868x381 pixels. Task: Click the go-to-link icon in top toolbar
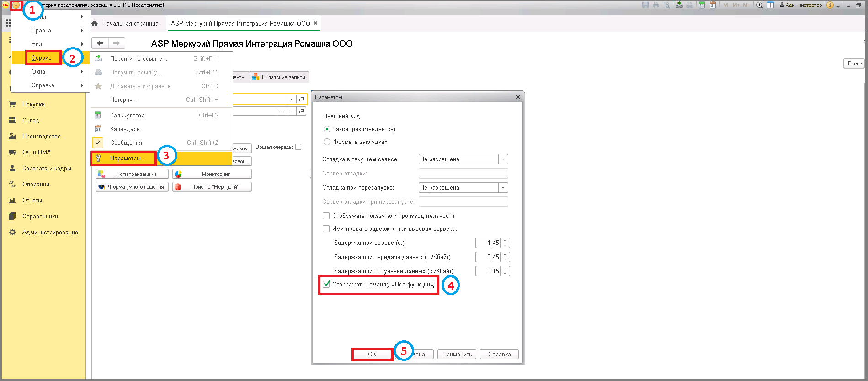pyautogui.click(x=679, y=5)
